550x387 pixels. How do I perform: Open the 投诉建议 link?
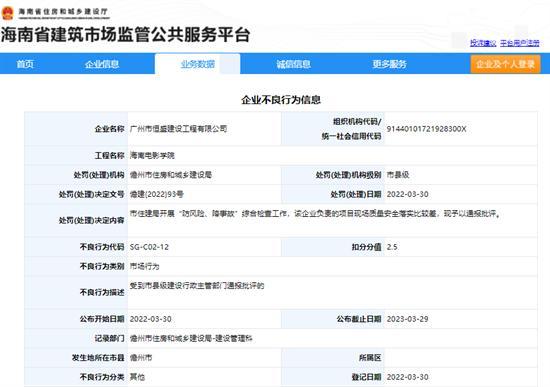click(x=483, y=43)
